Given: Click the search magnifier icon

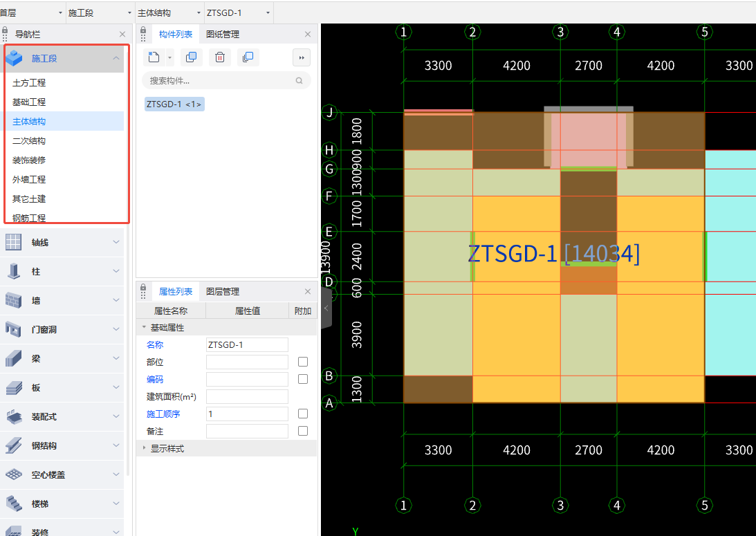Looking at the screenshot, I should coord(299,81).
